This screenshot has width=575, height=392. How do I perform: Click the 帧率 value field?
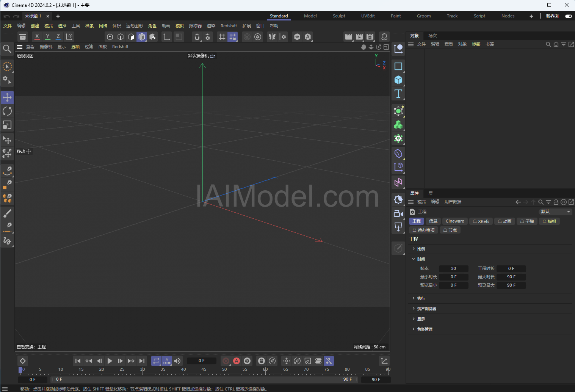pos(453,269)
